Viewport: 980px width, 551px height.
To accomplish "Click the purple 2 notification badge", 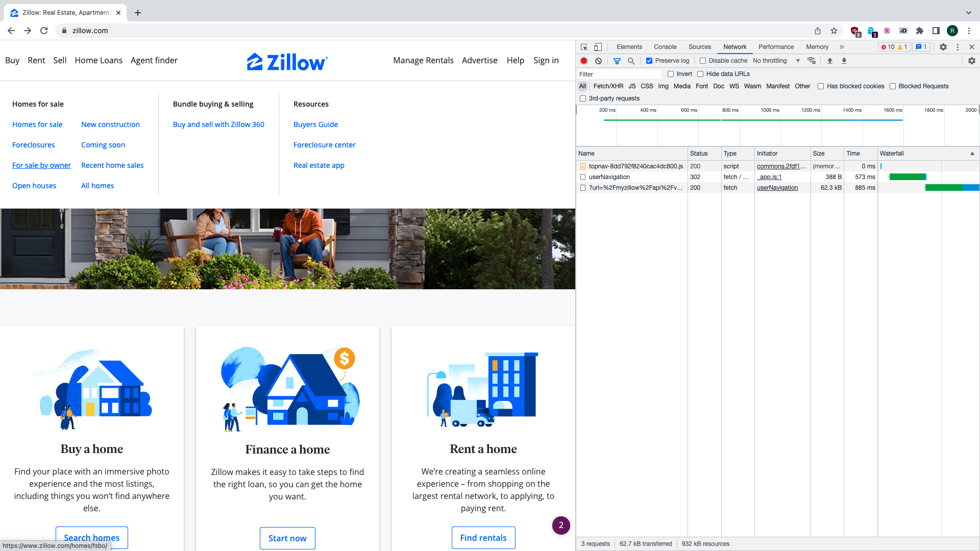I will tap(561, 525).
